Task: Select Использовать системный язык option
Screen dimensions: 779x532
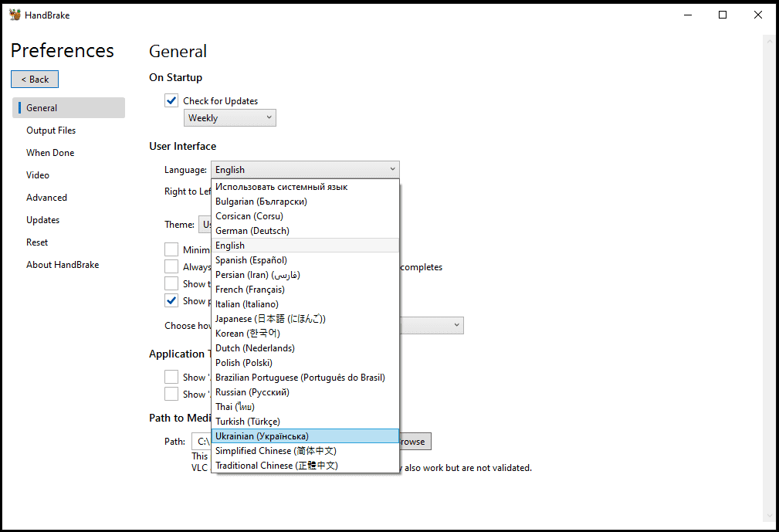Action: 305,187
